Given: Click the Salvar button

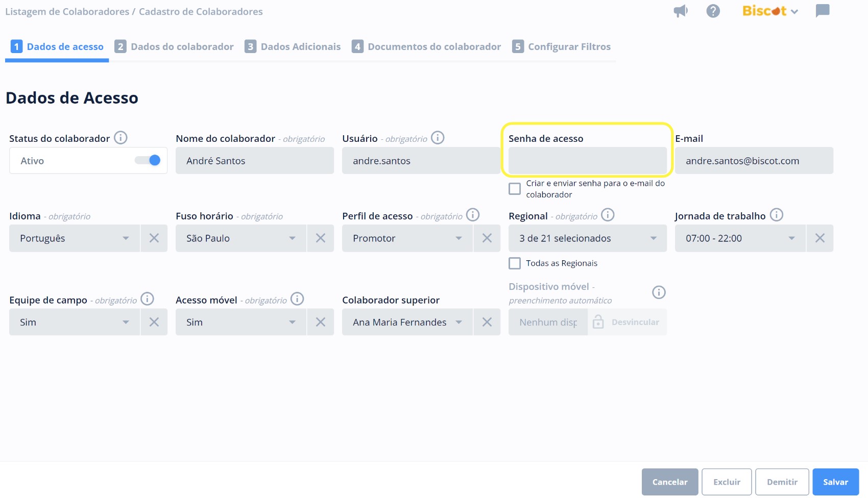Looking at the screenshot, I should point(835,482).
